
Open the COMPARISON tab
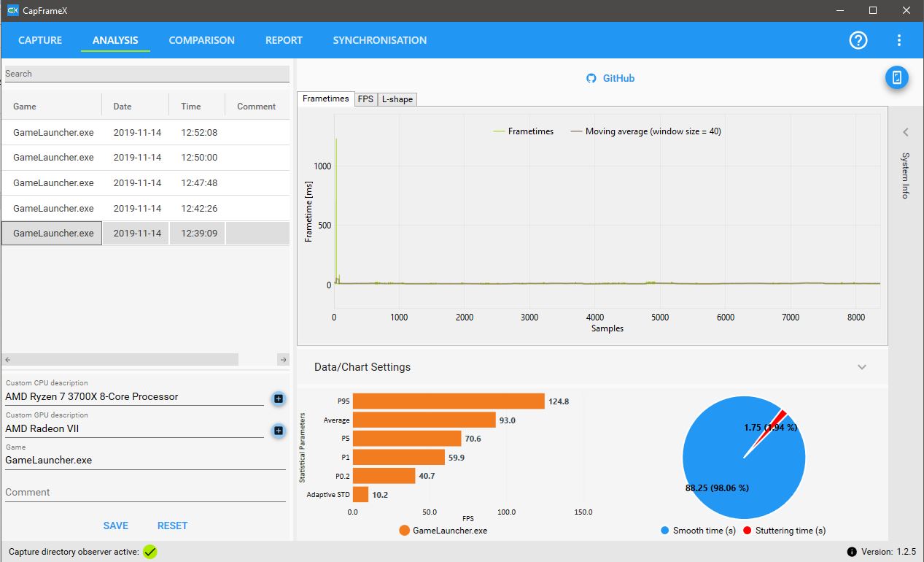[202, 40]
